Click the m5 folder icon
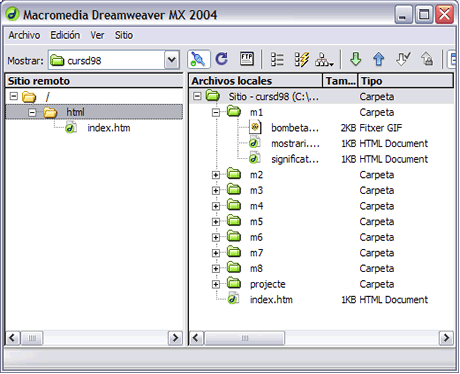This screenshot has height=374, width=460. coord(234,221)
